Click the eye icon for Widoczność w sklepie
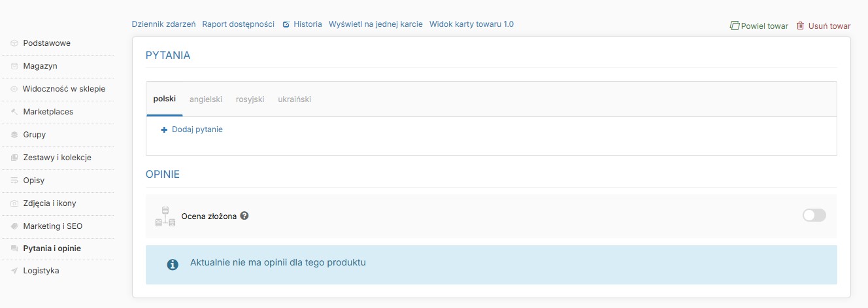Image resolution: width=868 pixels, height=308 pixels. pyautogui.click(x=14, y=89)
